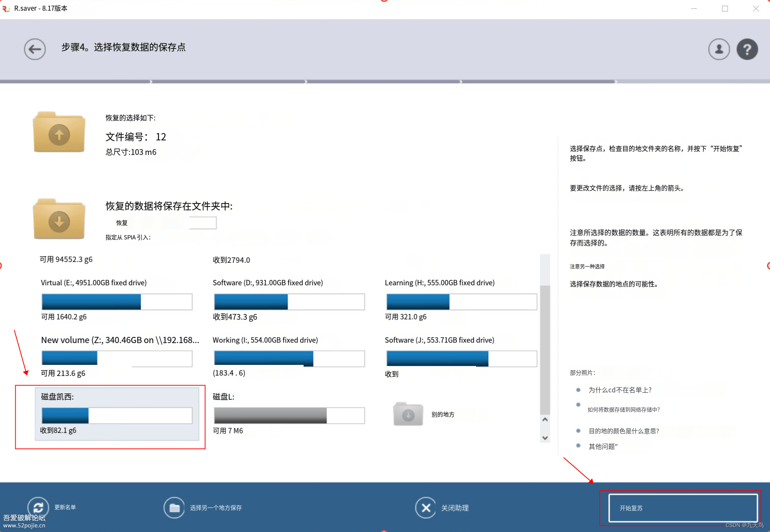Viewport: 770px width, 532px height.
Task: Open link 如何将数据存储到网络存储中?
Action: point(624,410)
